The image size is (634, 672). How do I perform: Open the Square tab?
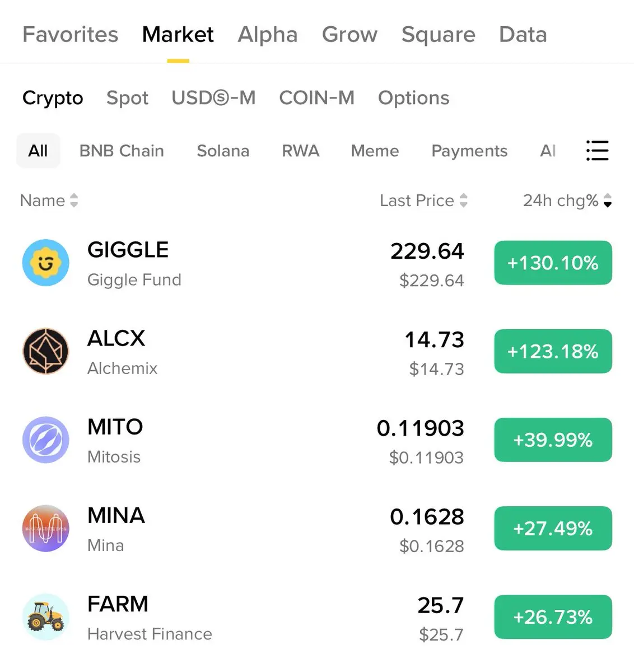tap(438, 35)
